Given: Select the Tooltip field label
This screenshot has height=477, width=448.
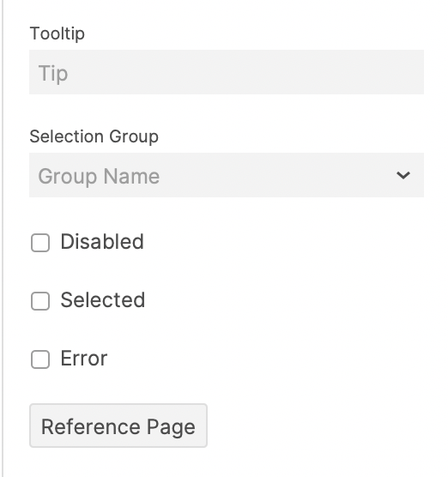Looking at the screenshot, I should pos(58,33).
